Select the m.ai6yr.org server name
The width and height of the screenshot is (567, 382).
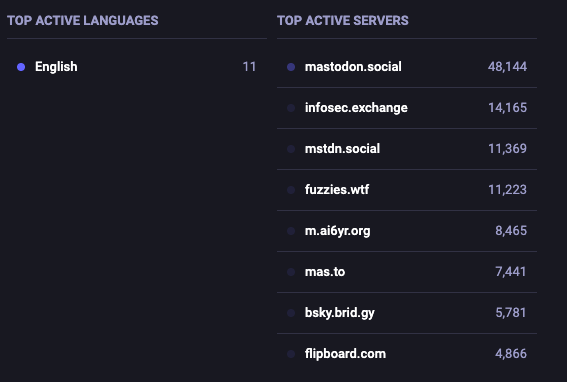pyautogui.click(x=337, y=231)
